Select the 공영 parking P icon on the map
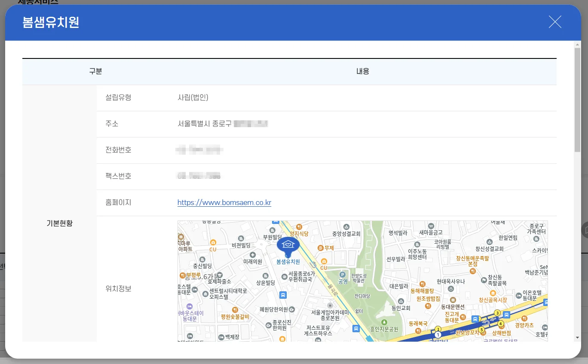Image resolution: width=588 pixels, height=364 pixels. (343, 275)
